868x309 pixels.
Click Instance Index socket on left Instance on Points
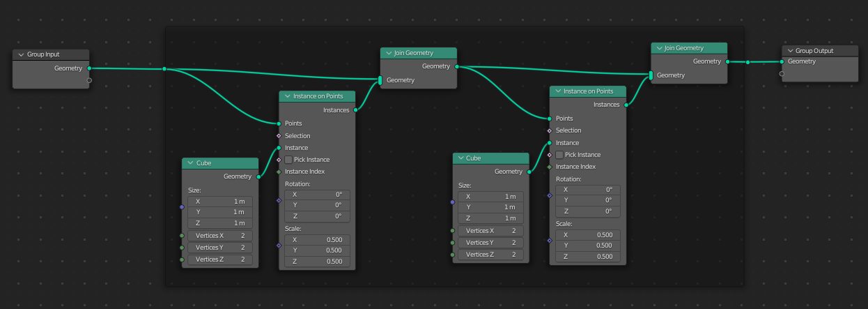[279, 172]
